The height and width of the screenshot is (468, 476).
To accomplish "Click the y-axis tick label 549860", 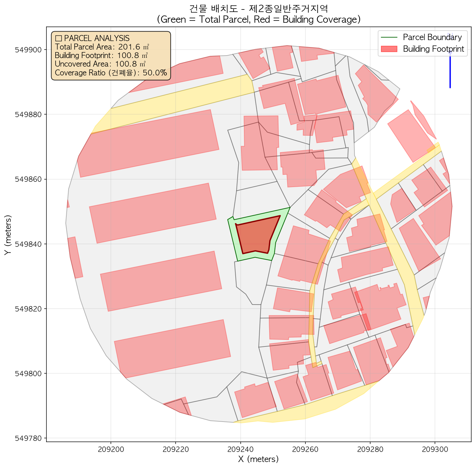I will tap(29, 179).
